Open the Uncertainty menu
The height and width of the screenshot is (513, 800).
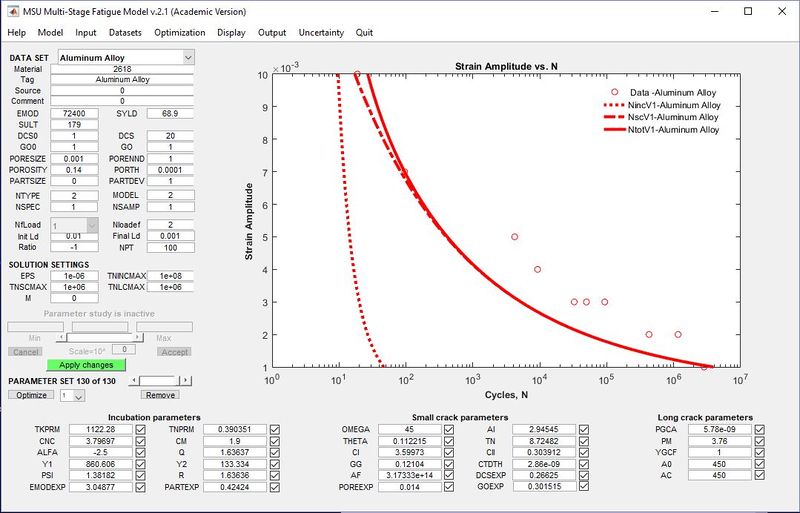(x=320, y=32)
